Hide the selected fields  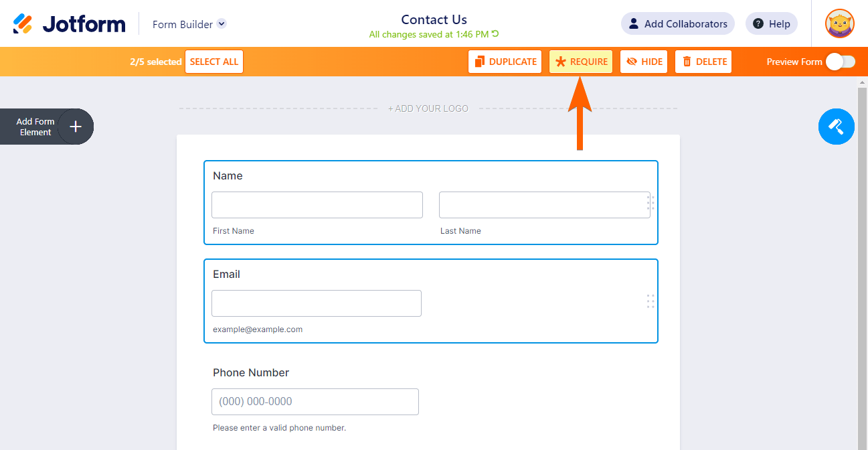(x=644, y=62)
